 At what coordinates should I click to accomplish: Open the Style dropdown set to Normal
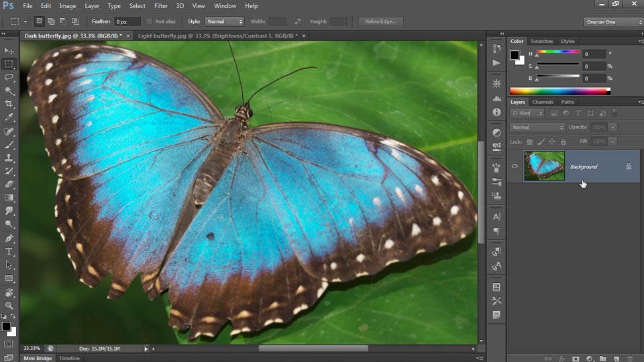224,21
